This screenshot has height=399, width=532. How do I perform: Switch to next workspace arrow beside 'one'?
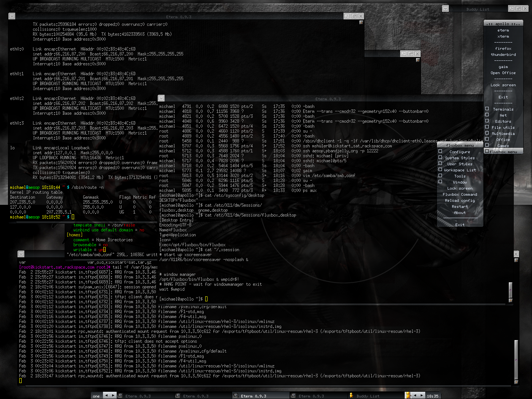coord(113,396)
